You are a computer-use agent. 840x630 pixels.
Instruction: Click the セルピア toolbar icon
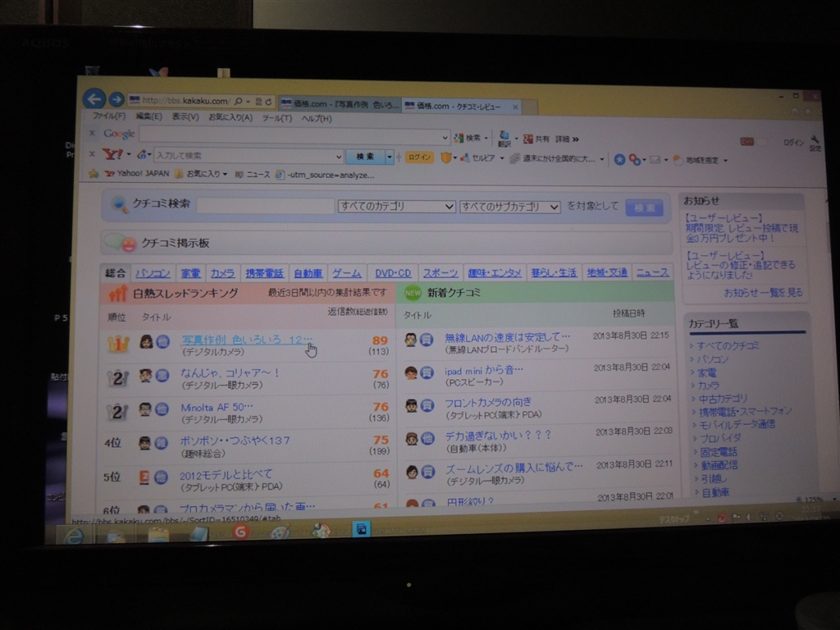pos(464,157)
